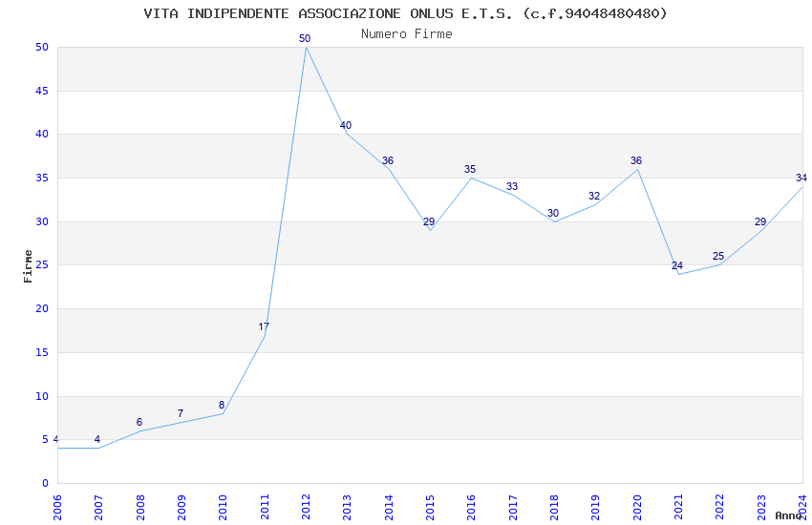Screen dimensions: 812x525
Task: Click the data label '8' above 2010
Action: pos(222,405)
